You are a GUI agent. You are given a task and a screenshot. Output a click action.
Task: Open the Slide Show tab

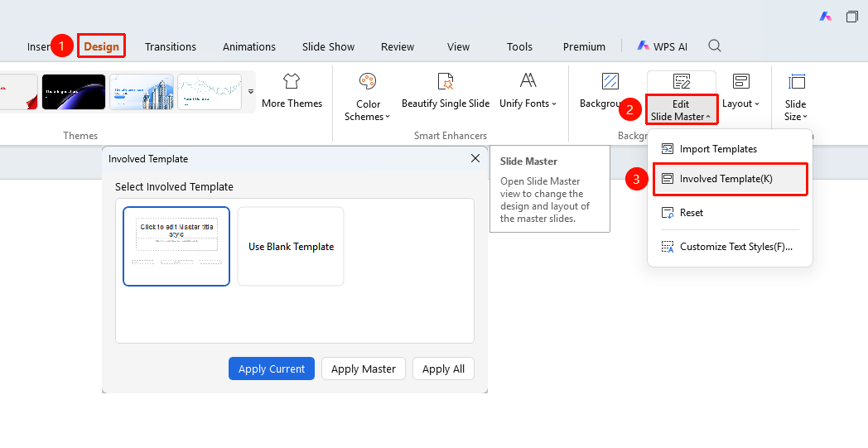click(328, 46)
